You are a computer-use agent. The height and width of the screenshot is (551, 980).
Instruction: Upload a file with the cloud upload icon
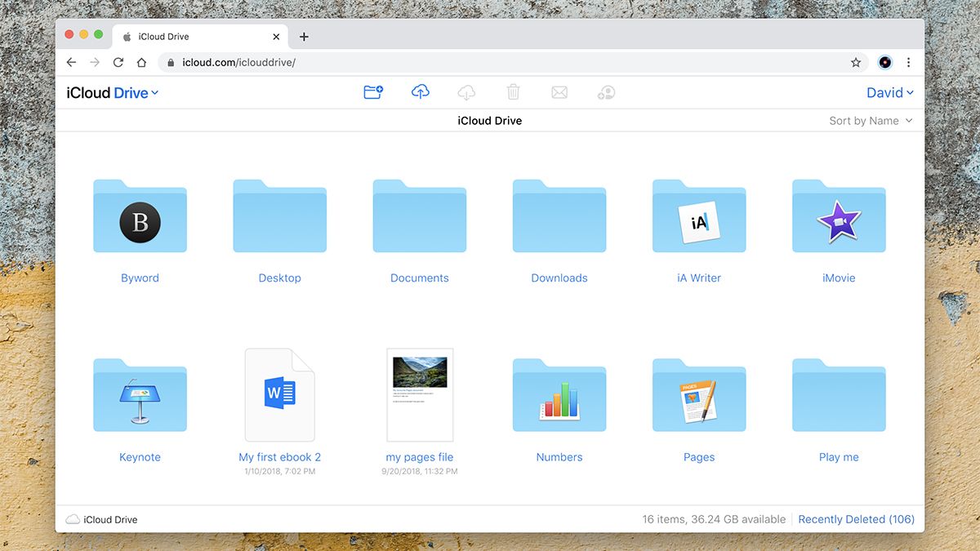420,91
